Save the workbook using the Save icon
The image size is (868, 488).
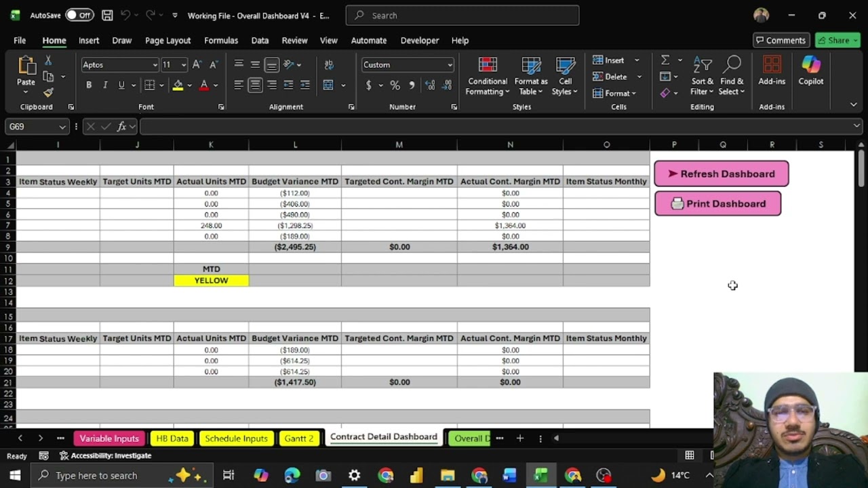pyautogui.click(x=107, y=15)
